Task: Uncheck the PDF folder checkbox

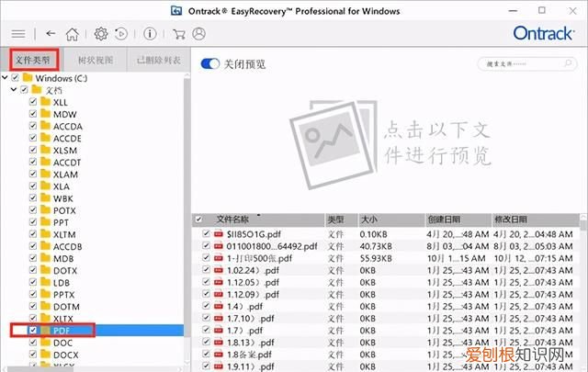Action: (33, 330)
